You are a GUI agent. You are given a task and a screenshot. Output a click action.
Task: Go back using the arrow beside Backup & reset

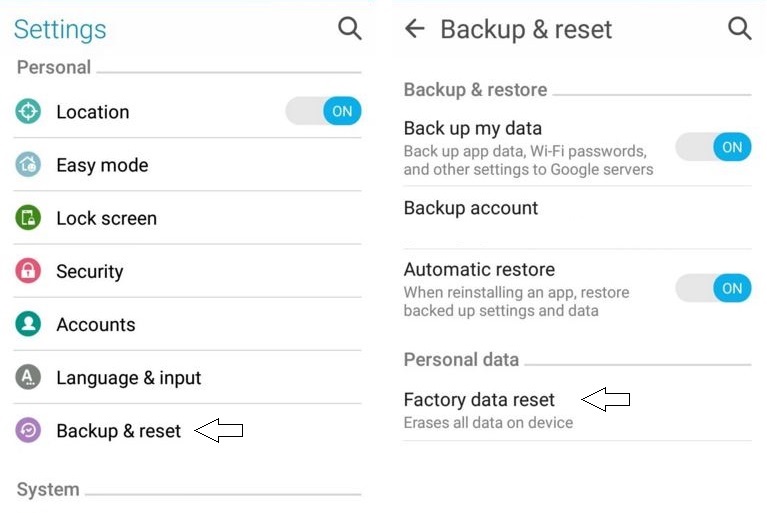tap(415, 28)
